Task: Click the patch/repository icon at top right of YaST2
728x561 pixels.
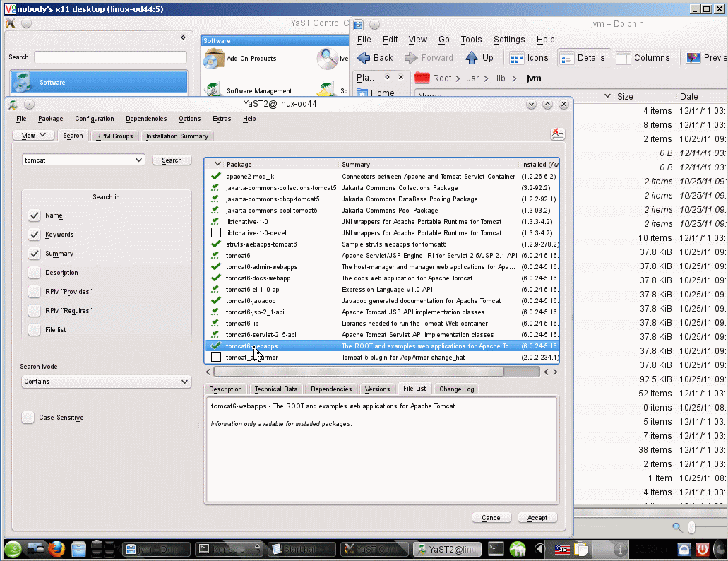Action: [557, 134]
